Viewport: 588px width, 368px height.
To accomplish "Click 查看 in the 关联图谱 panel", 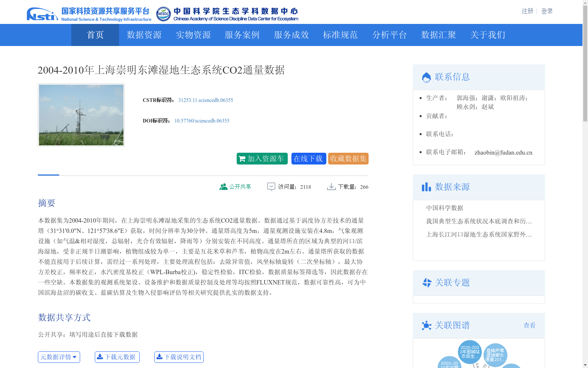I will 530,325.
